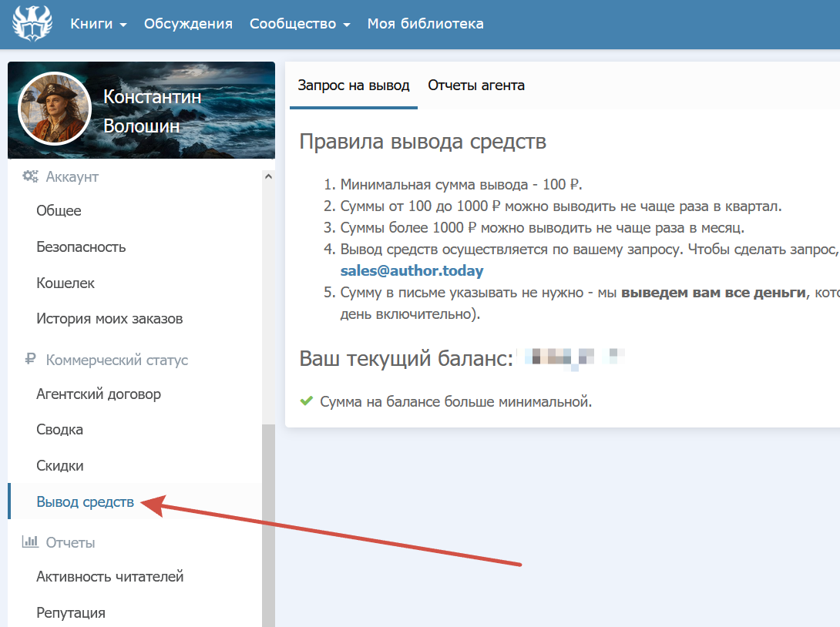Click the green checkmark balance icon
Viewport: 840px width, 627px height.
click(306, 401)
